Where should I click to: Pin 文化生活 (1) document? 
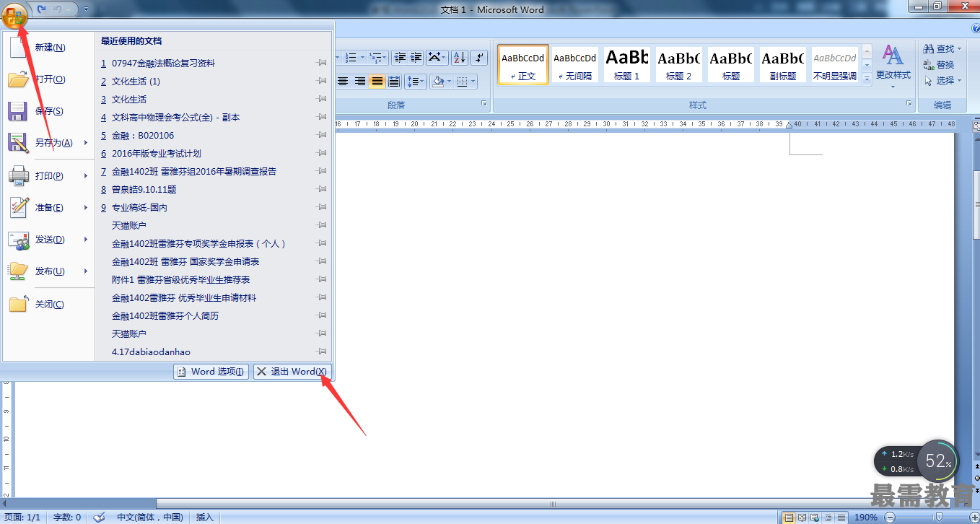pyautogui.click(x=322, y=81)
